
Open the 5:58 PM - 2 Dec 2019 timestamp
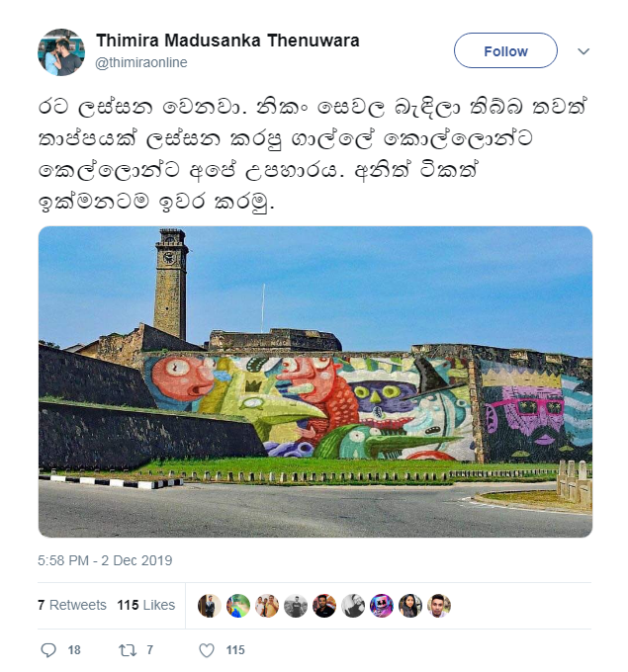[105, 560]
